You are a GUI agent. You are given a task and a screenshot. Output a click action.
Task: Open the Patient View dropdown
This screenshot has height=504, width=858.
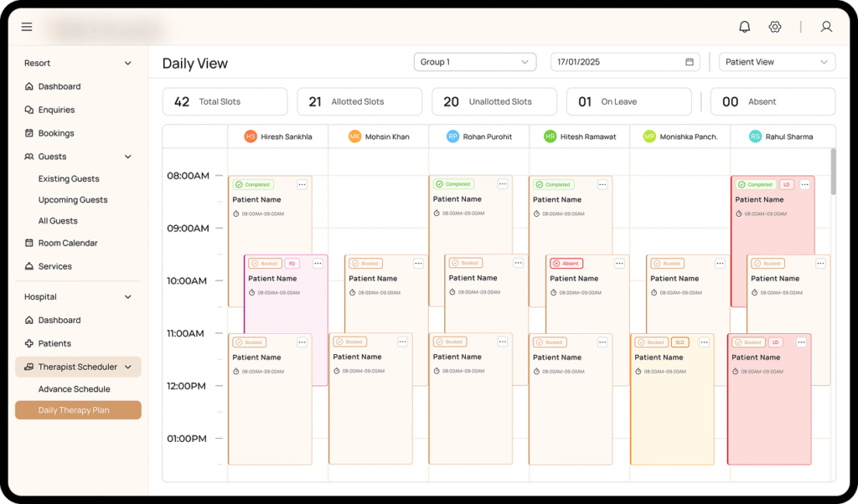[x=777, y=62]
